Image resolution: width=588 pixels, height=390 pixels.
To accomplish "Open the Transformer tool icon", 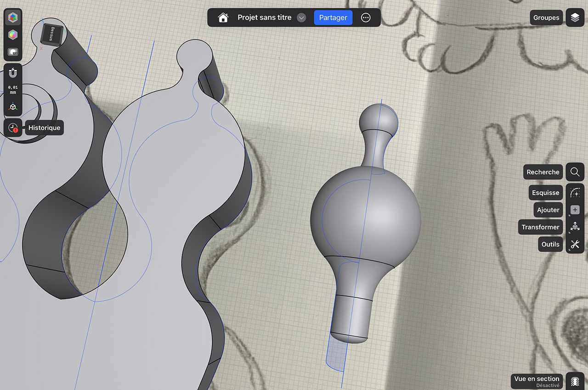I will (x=575, y=227).
